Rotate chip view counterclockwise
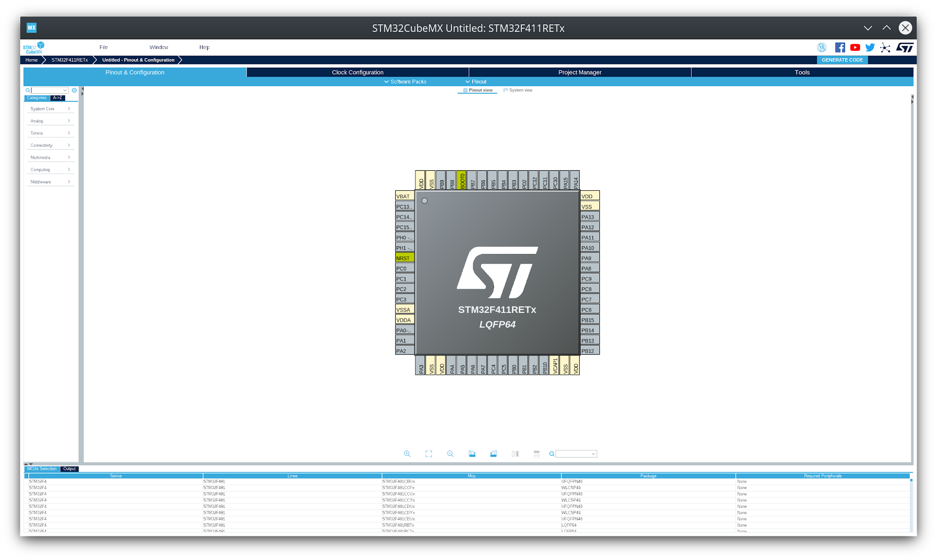937x560 pixels. click(x=494, y=454)
